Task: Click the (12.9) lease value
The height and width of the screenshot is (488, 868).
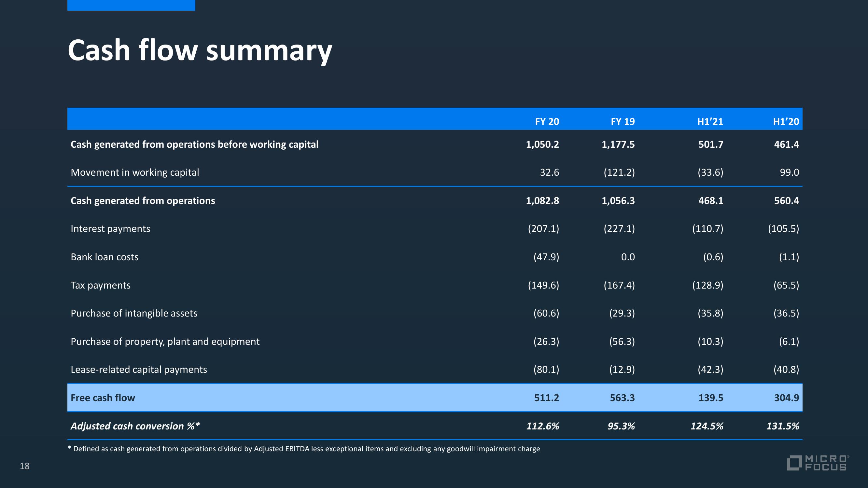Action: tap(622, 370)
